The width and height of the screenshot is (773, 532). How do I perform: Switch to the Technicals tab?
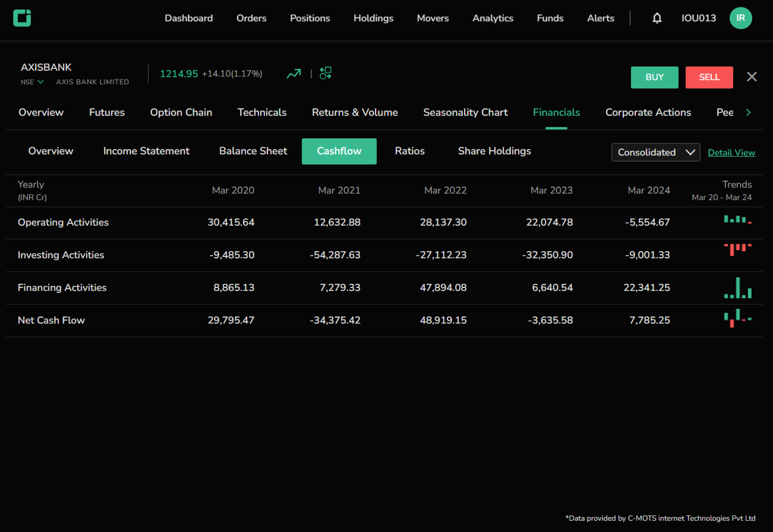pyautogui.click(x=262, y=112)
